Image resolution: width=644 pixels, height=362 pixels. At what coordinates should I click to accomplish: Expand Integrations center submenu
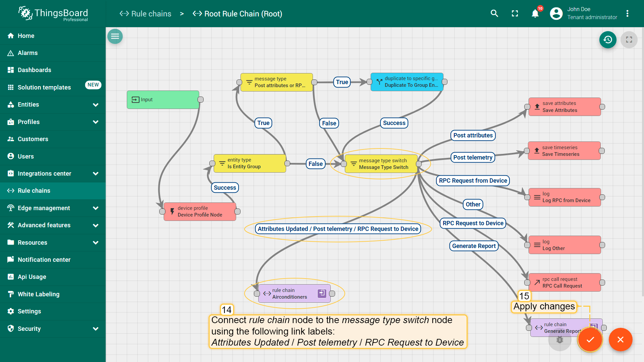point(96,174)
